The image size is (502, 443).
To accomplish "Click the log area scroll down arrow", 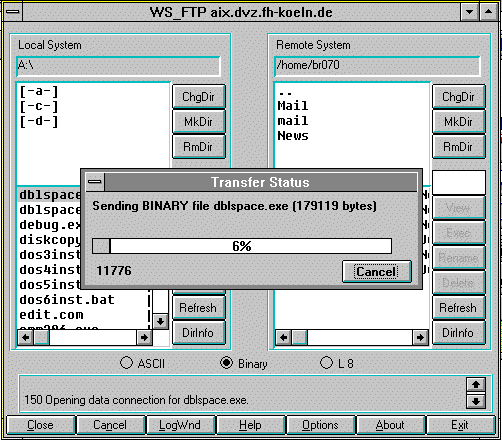I will [x=476, y=401].
